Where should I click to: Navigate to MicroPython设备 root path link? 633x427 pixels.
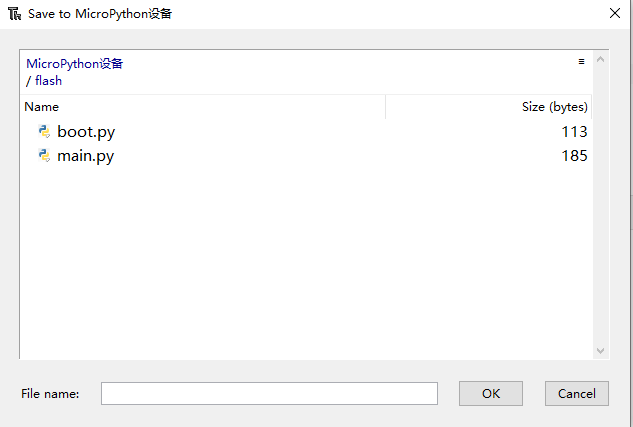tap(75, 64)
